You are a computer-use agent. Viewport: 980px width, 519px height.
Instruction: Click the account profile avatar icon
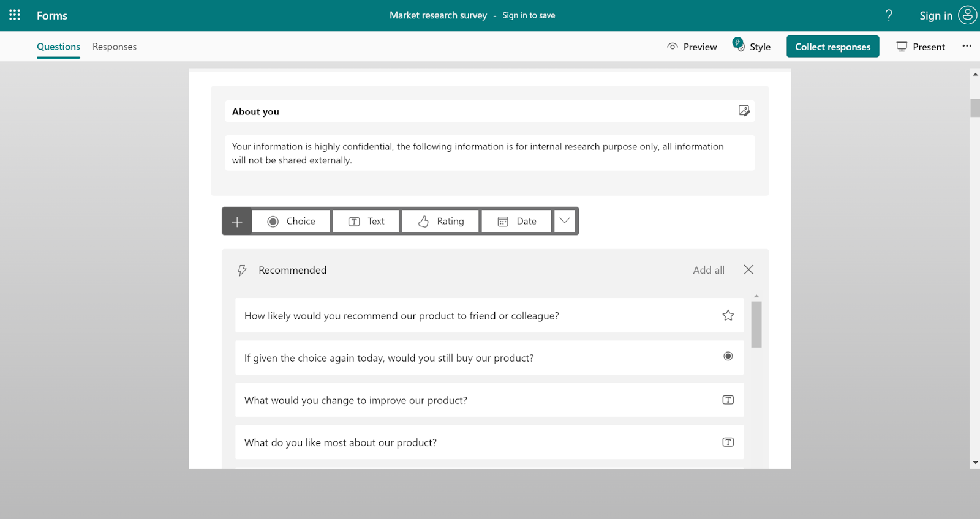pyautogui.click(x=967, y=15)
